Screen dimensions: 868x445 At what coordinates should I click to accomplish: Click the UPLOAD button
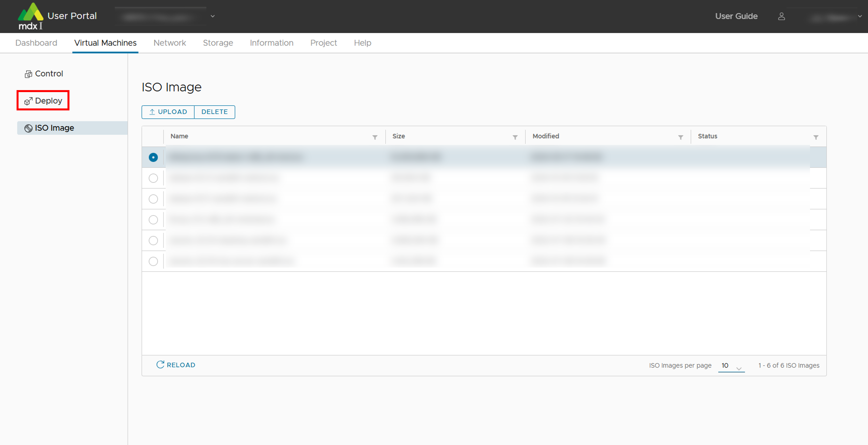tap(168, 112)
